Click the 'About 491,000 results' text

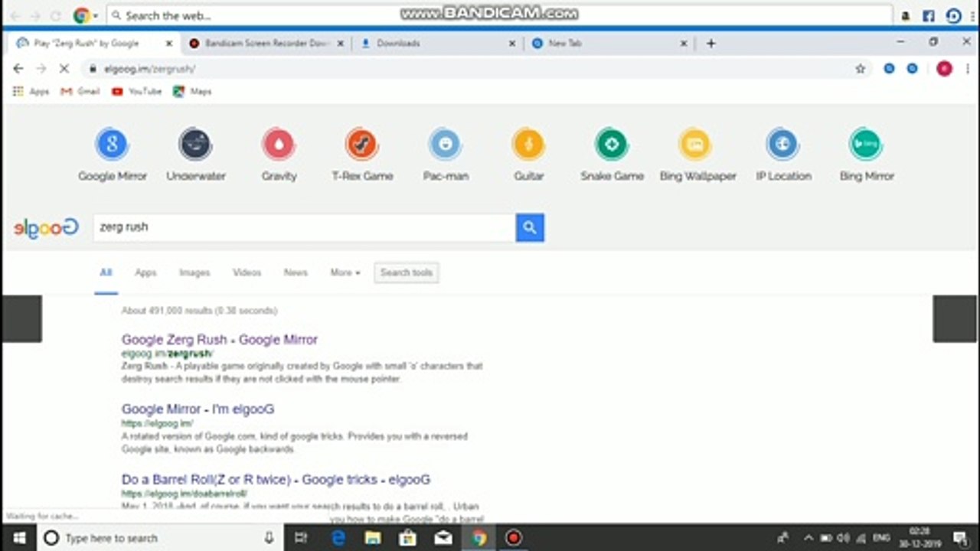[x=199, y=311]
